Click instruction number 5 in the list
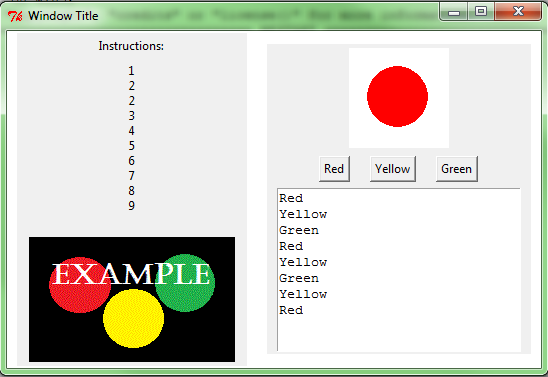 131,145
